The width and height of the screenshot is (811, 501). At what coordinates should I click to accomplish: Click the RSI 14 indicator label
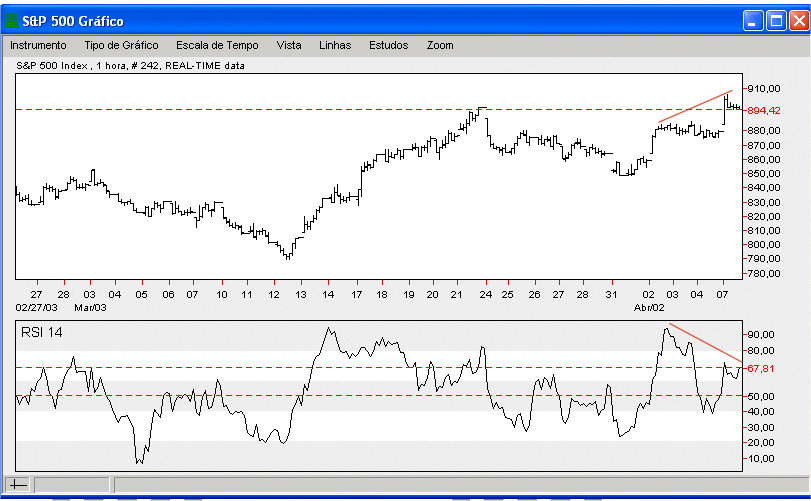point(41,332)
